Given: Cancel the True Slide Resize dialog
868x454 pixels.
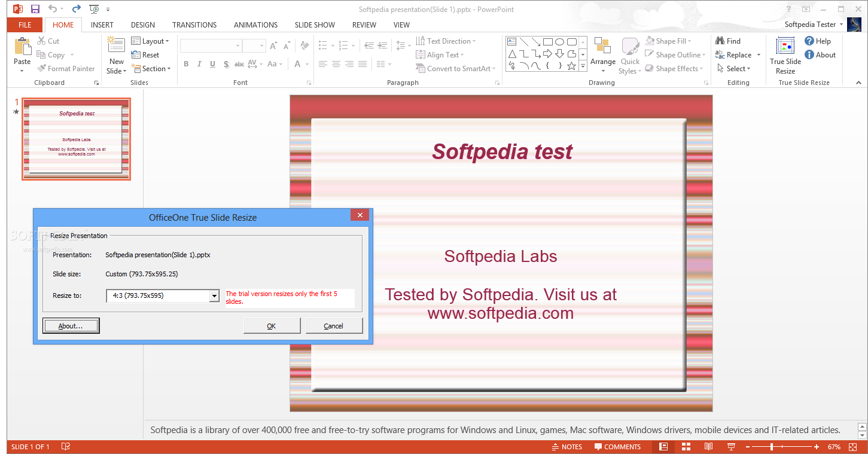Looking at the screenshot, I should tap(334, 325).
